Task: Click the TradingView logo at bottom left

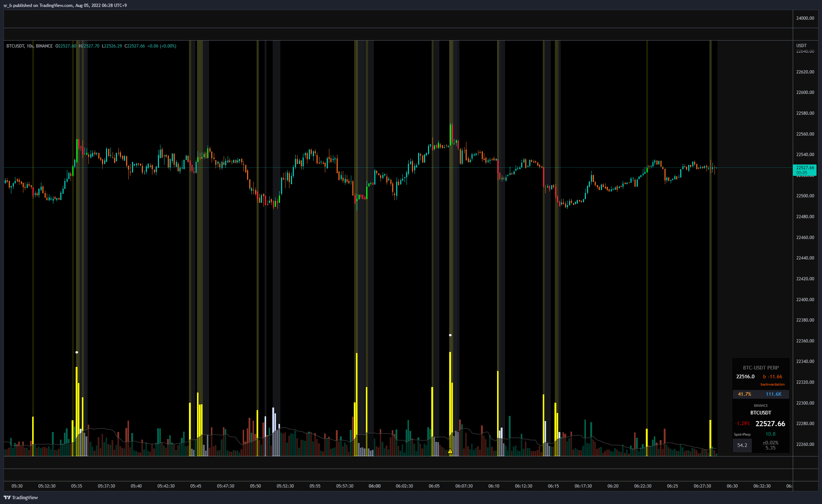Action: (21, 497)
